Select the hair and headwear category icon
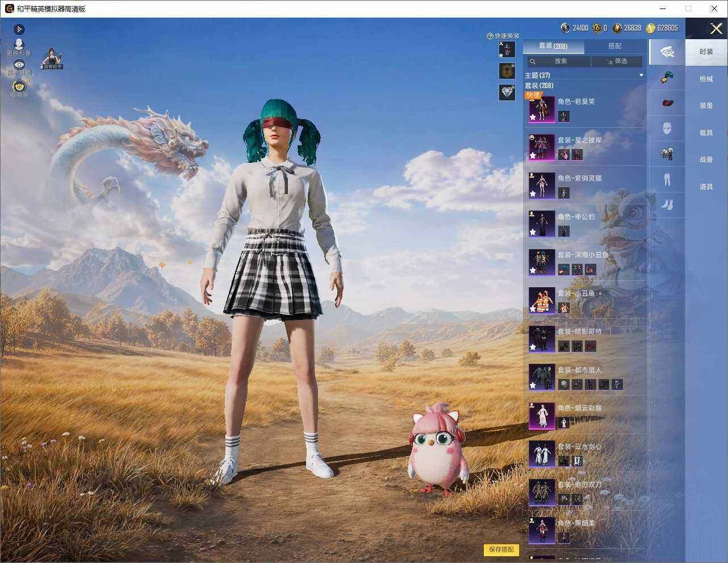 pos(667,77)
